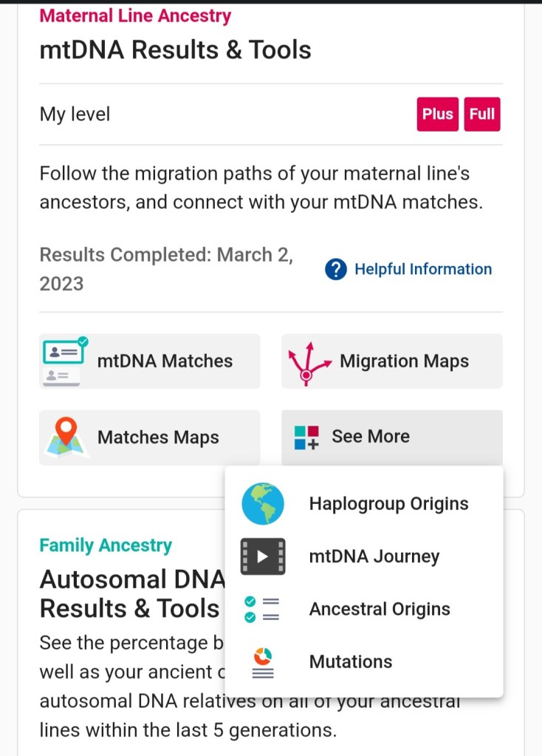Click the blue question mark icon

pos(336,270)
